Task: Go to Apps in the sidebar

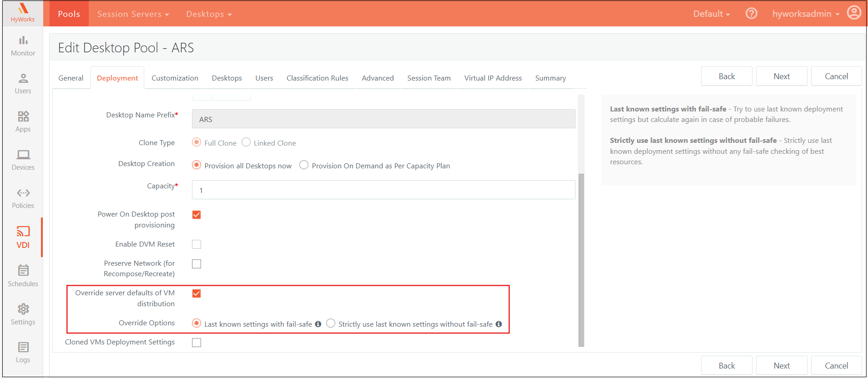Action: pyautogui.click(x=23, y=122)
